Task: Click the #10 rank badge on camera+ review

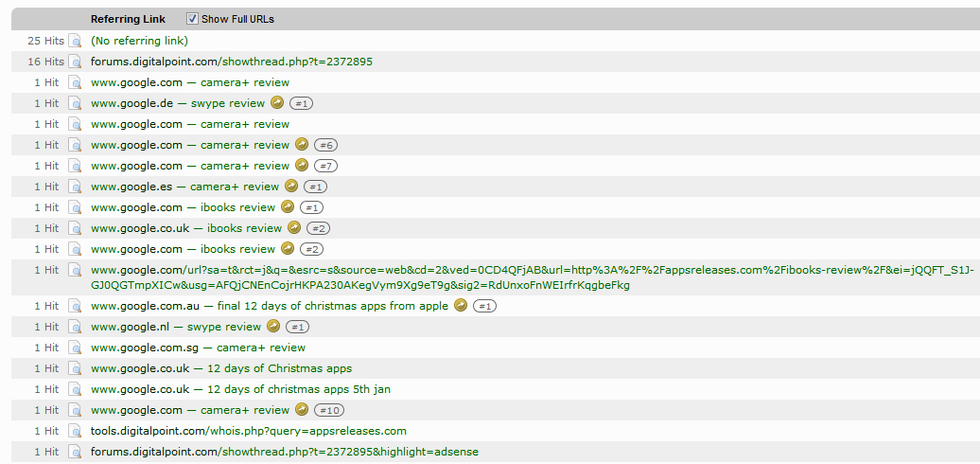Action: pyautogui.click(x=329, y=410)
